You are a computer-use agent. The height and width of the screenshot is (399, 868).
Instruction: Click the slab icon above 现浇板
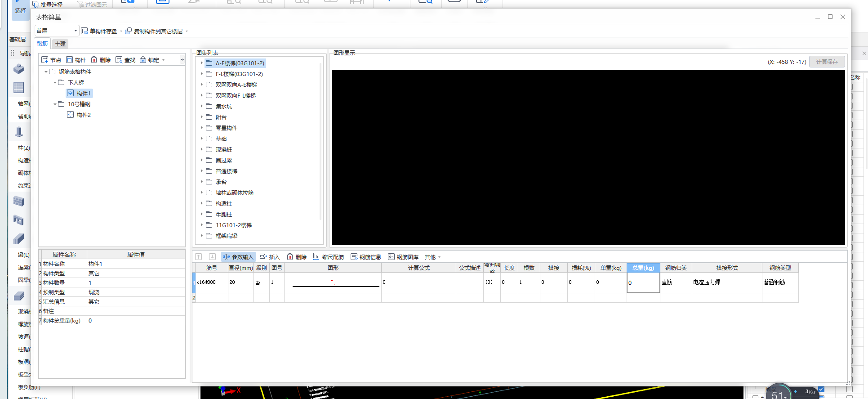19,296
